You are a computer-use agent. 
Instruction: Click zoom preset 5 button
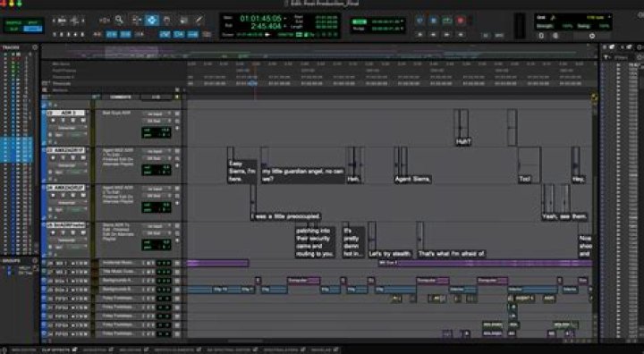[82, 35]
